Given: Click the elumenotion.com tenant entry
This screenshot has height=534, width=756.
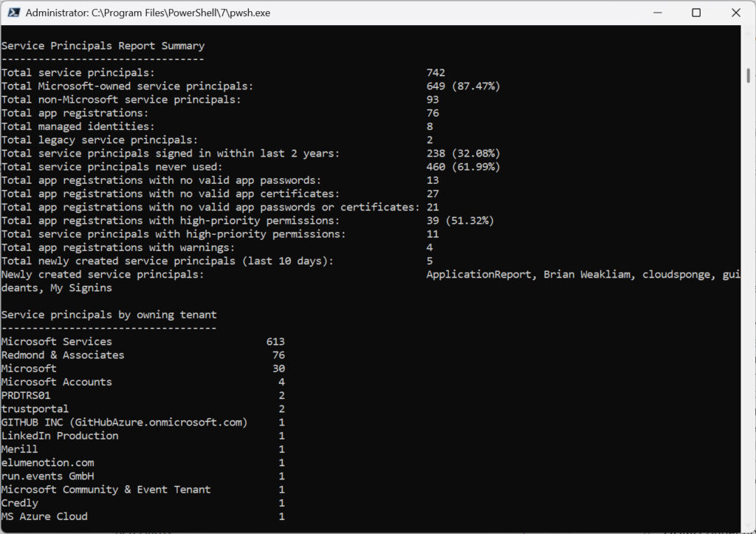Looking at the screenshot, I should pyautogui.click(x=47, y=462).
